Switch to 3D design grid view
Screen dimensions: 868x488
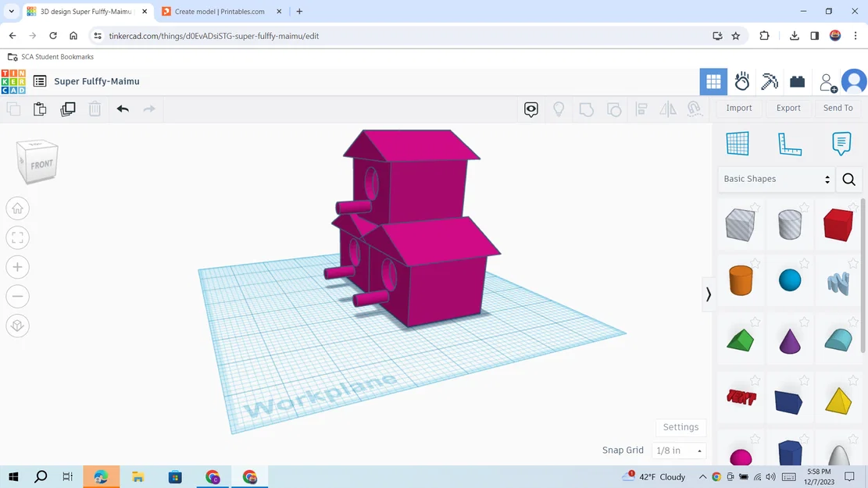[713, 82]
